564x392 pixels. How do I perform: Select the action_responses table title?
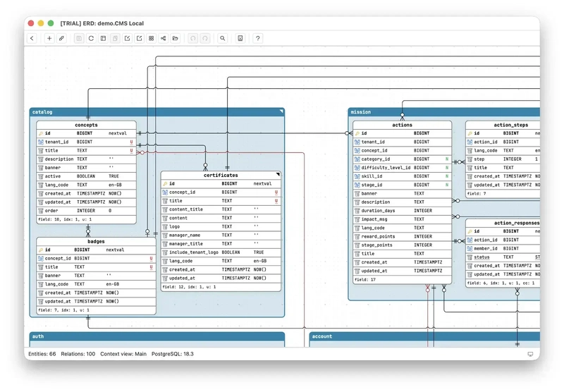pyautogui.click(x=517, y=223)
